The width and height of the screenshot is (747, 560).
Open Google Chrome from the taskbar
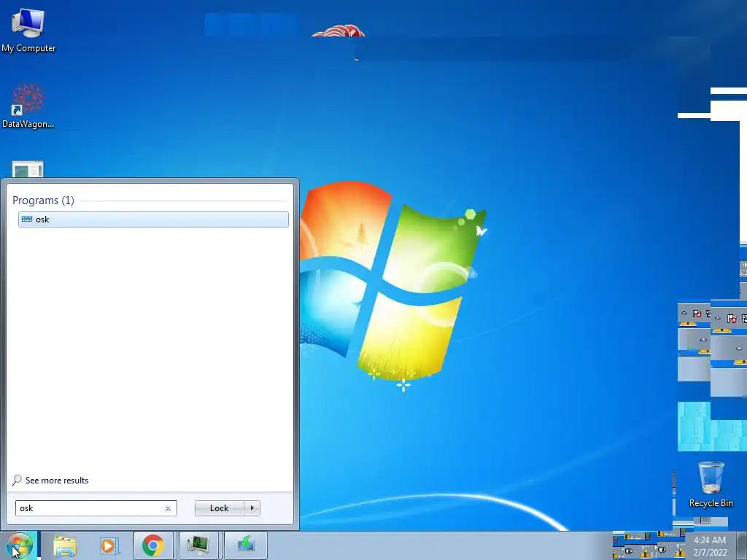(153, 545)
